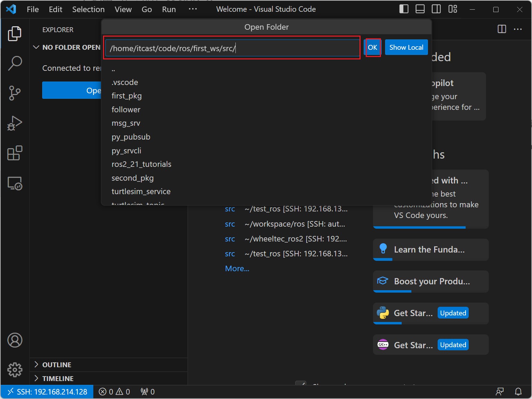532x399 pixels.
Task: Click the VS Code logo icon
Action: 11,9
